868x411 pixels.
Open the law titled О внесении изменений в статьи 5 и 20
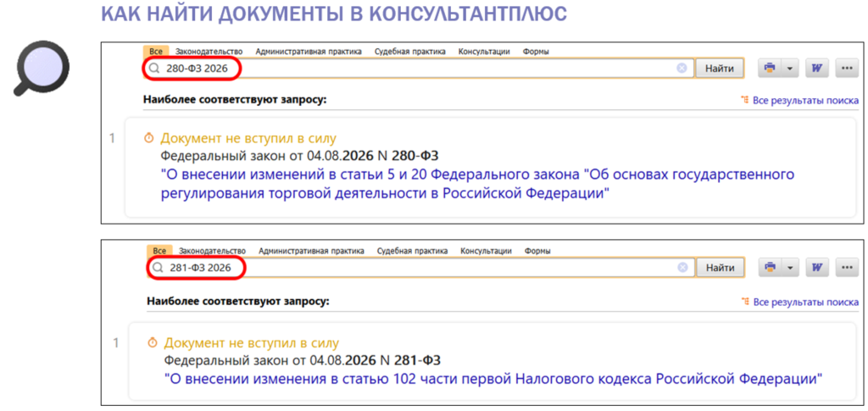pyautogui.click(x=478, y=185)
